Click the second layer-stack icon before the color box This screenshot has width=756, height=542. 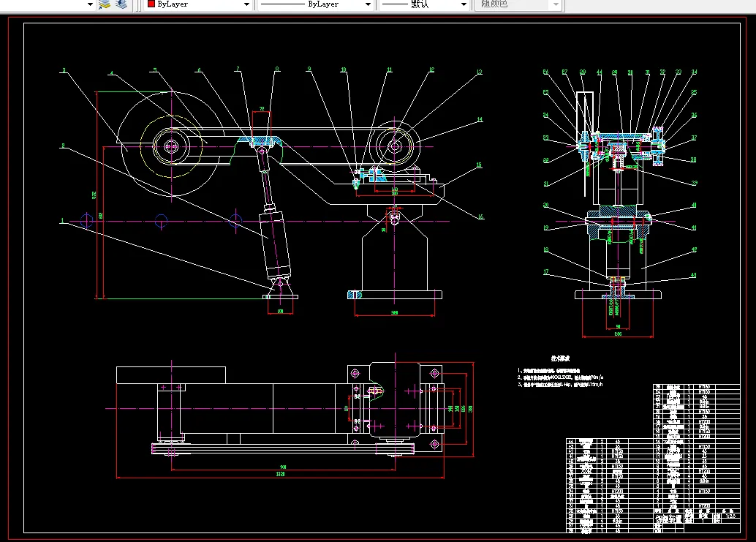pyautogui.click(x=121, y=4)
